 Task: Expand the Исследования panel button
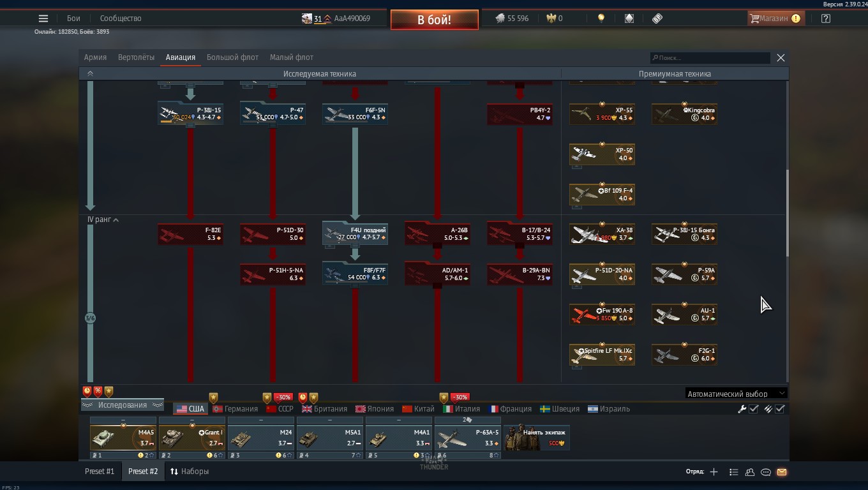click(x=123, y=405)
